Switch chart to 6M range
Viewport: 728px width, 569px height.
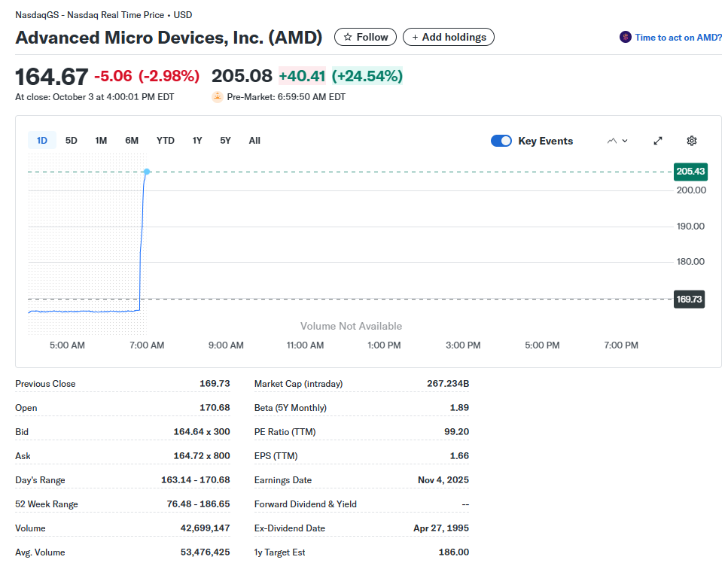click(x=132, y=141)
